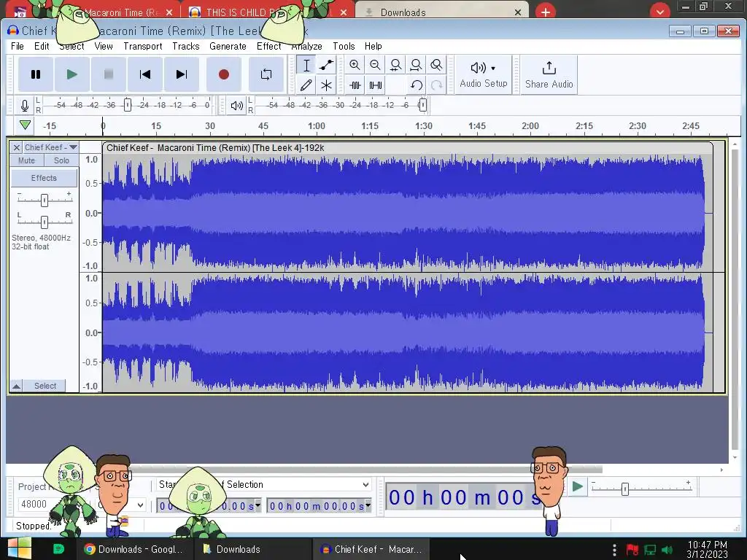This screenshot has height=560, width=747.
Task: Click the Redo arrow icon
Action: [x=436, y=85]
